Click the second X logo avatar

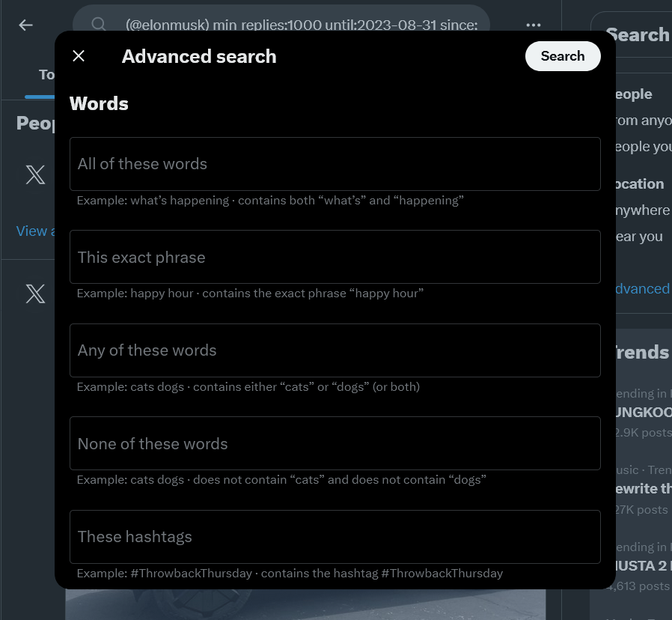point(35,294)
